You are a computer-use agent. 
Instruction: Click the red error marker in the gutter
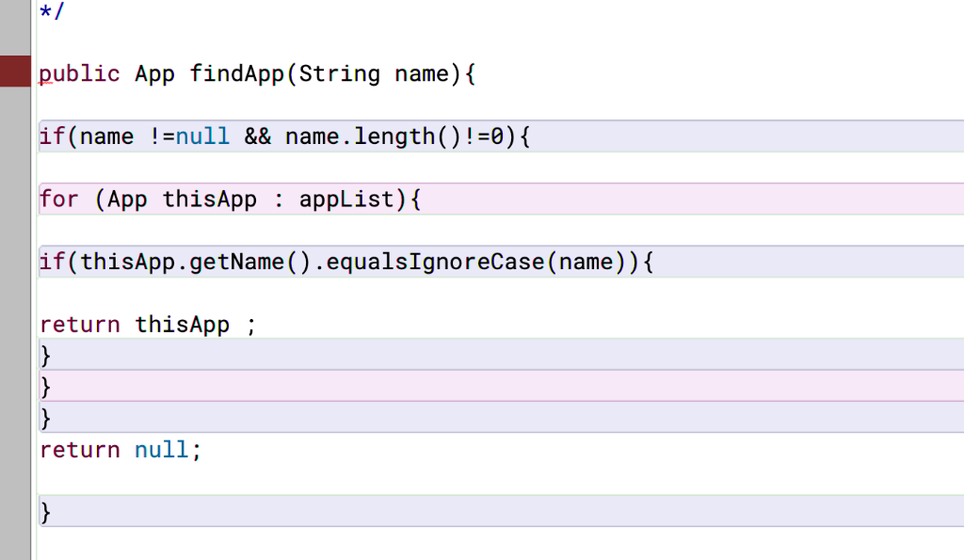[15, 72]
